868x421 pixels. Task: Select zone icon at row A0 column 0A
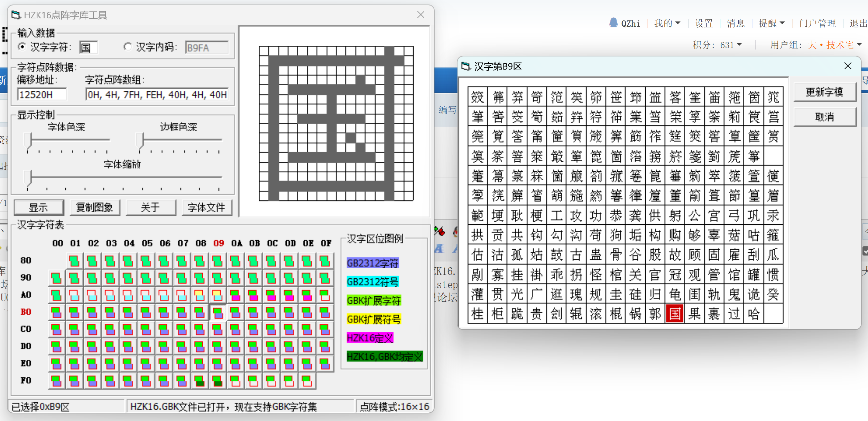(236, 295)
